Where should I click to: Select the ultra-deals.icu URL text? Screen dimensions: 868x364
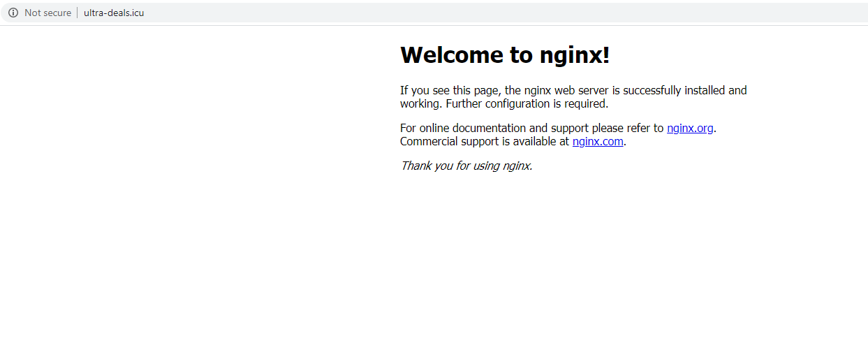pos(114,13)
